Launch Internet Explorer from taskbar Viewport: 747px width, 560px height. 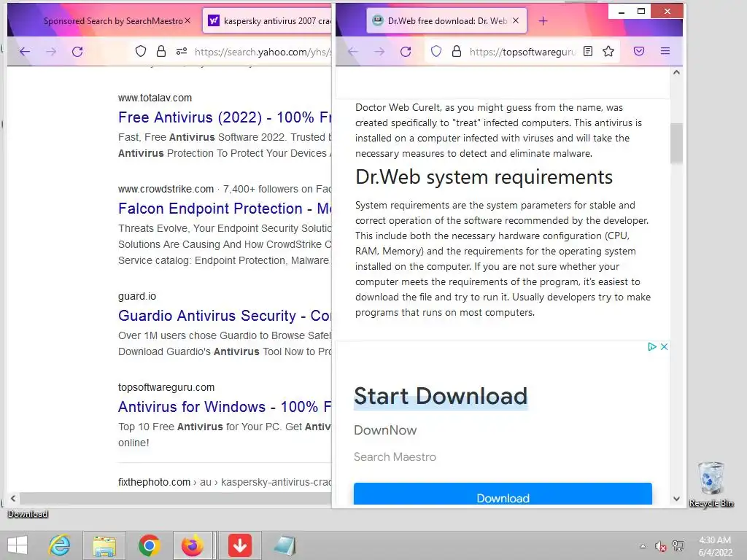coord(60,545)
